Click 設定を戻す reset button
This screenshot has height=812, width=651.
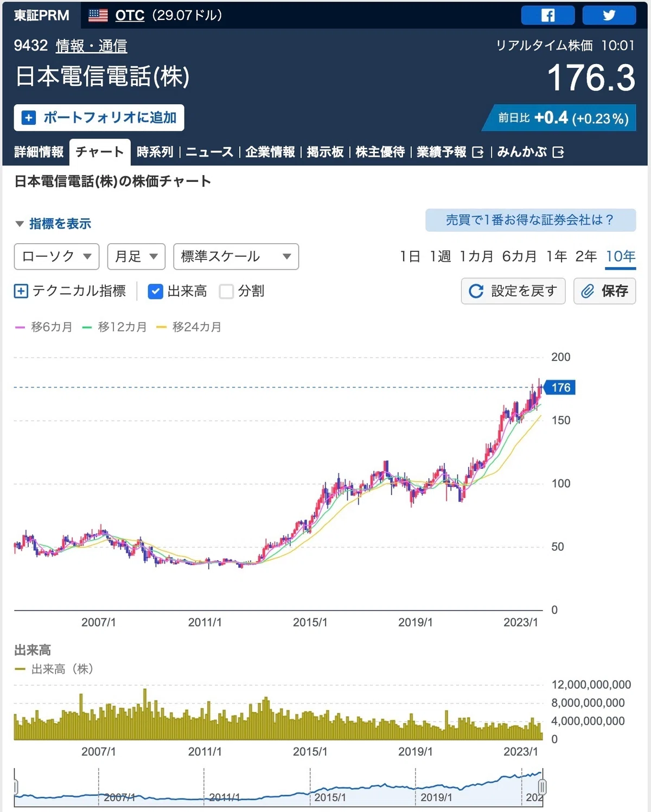pyautogui.click(x=513, y=291)
